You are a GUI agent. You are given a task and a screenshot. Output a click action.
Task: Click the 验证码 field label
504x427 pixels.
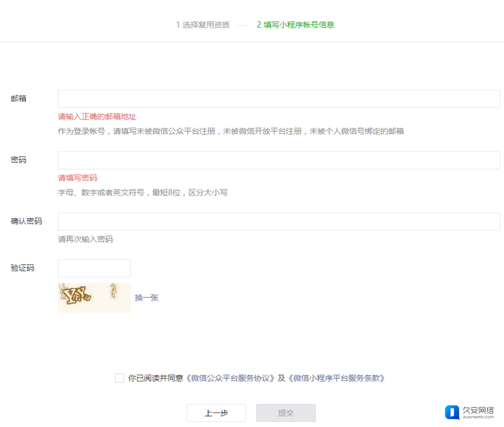tap(22, 268)
